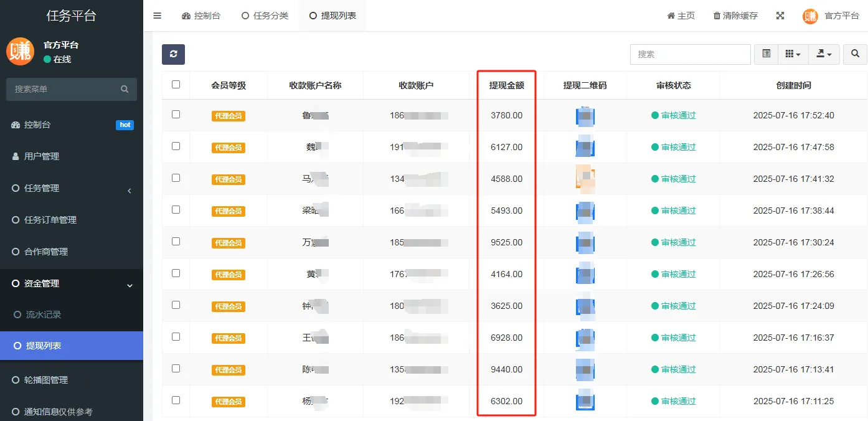Open 控制台 in the sidebar
Image resolution: width=868 pixels, height=421 pixels.
(x=72, y=125)
